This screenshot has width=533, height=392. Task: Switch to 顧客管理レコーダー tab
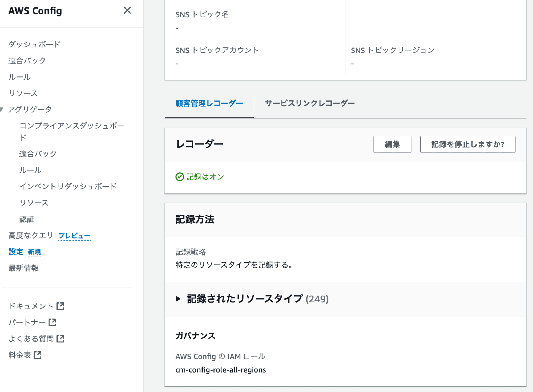209,103
